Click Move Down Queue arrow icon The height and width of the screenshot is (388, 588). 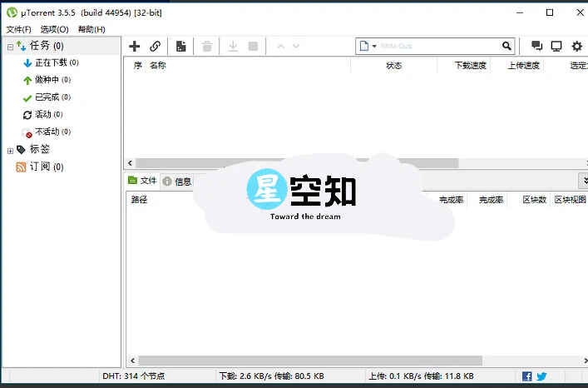point(296,46)
